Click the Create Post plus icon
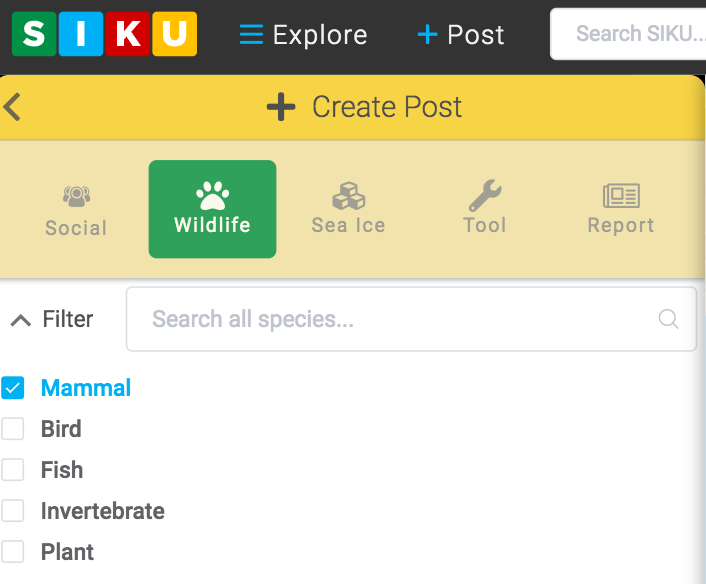The height and width of the screenshot is (584, 706). [281, 107]
